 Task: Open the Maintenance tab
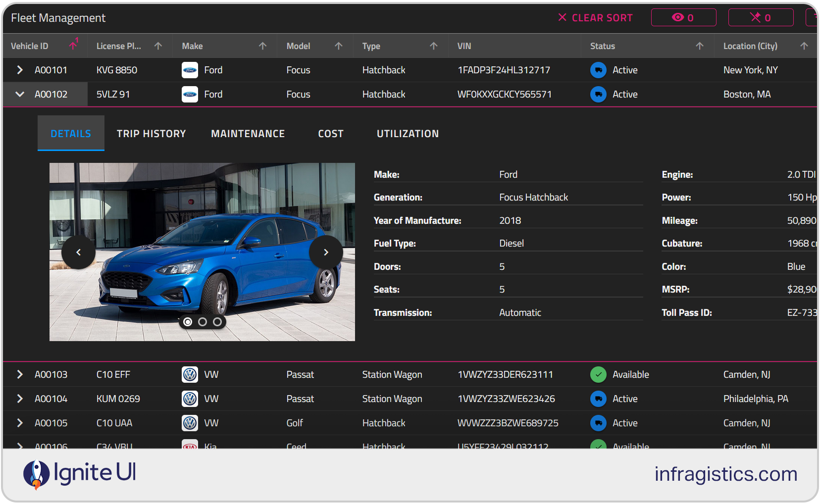click(248, 133)
